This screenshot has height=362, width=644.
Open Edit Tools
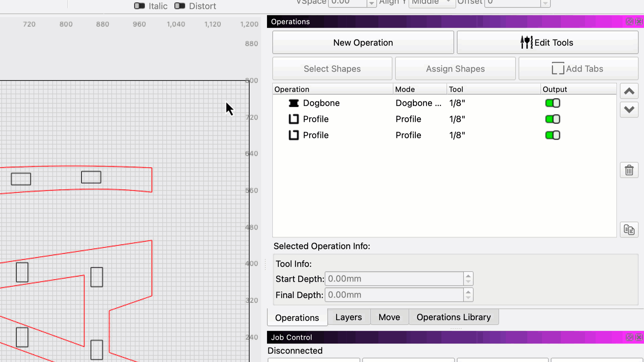point(547,43)
